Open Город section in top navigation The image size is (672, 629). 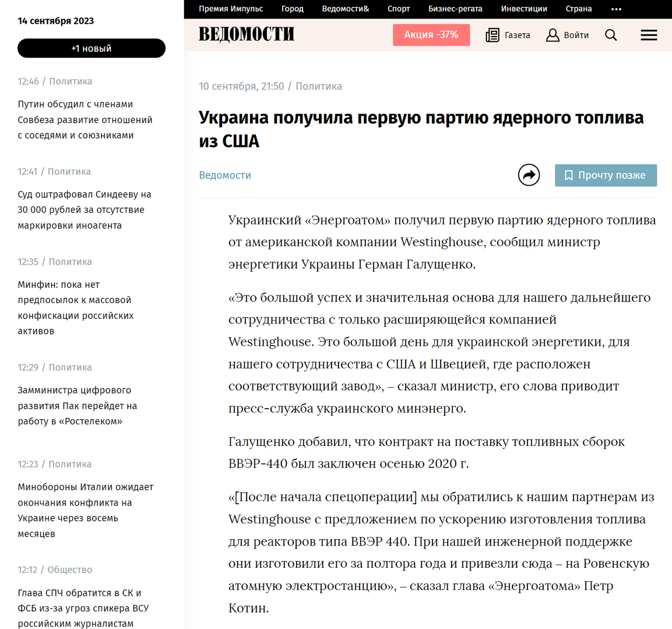click(292, 9)
